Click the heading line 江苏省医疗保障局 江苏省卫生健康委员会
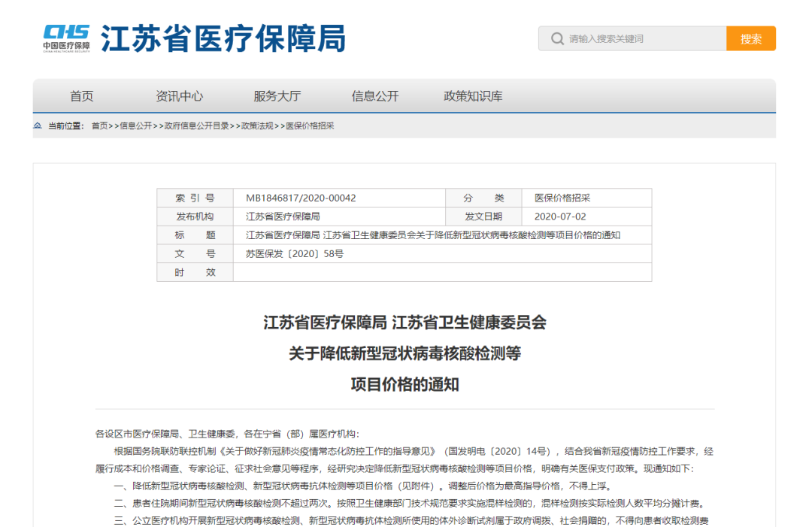 pyautogui.click(x=405, y=323)
